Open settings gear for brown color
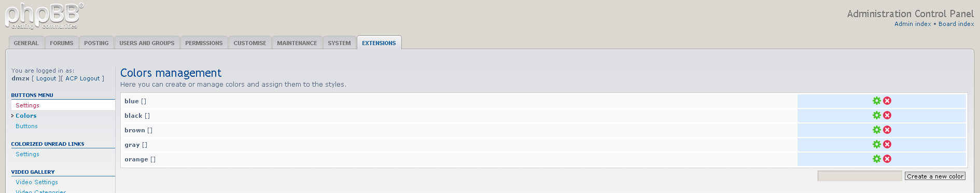 (877, 130)
